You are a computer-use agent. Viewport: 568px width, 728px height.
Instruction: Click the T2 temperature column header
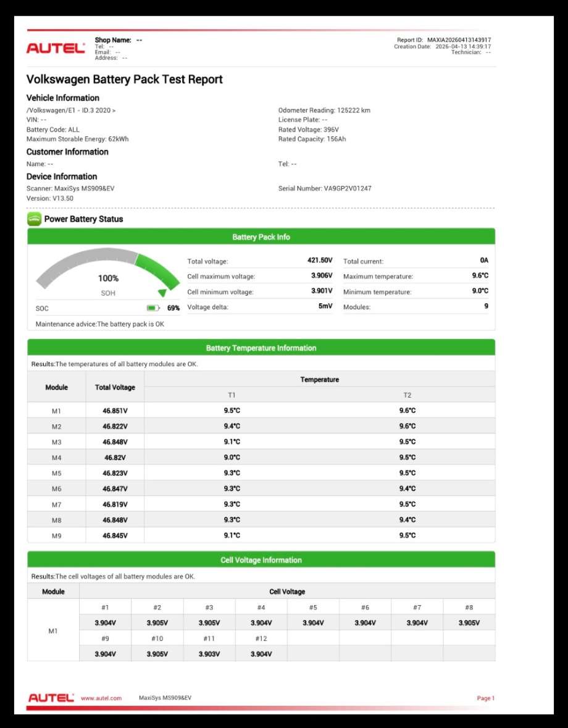(407, 395)
